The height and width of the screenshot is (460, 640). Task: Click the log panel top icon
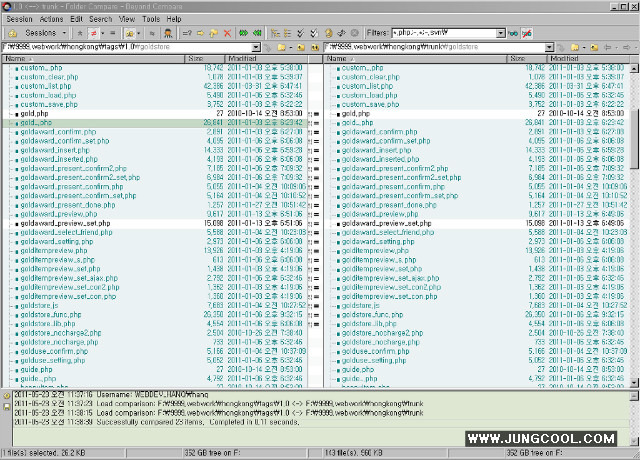click(7, 396)
